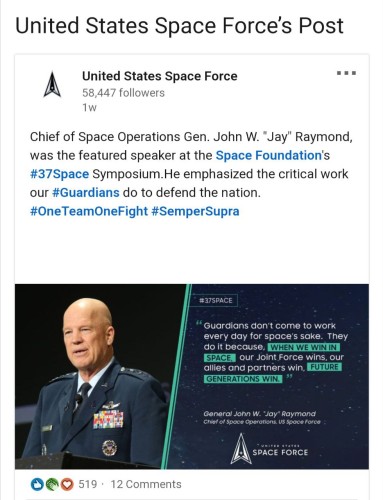Click the Space Force delta logo avatar
The image size is (383, 500).
pyautogui.click(x=52, y=84)
